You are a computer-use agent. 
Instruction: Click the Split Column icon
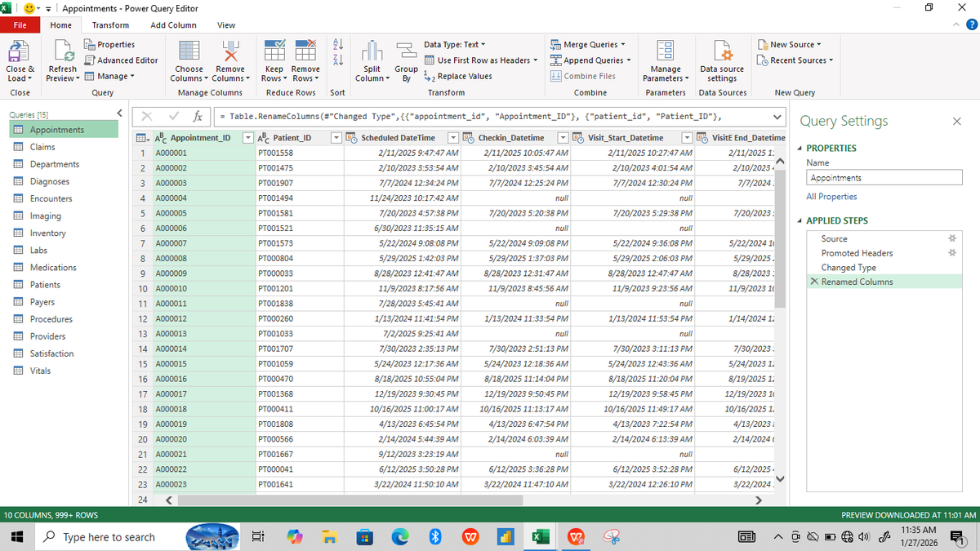click(x=372, y=51)
